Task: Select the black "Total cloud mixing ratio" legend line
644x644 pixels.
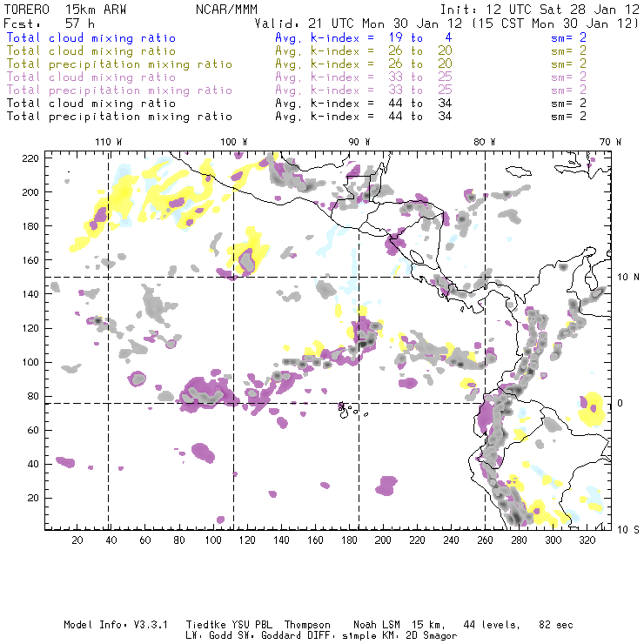Action: click(91, 104)
